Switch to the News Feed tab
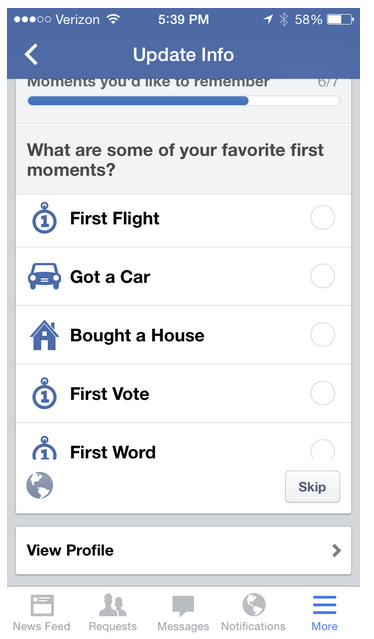Viewport: 374px width, 639px height. coord(42,612)
